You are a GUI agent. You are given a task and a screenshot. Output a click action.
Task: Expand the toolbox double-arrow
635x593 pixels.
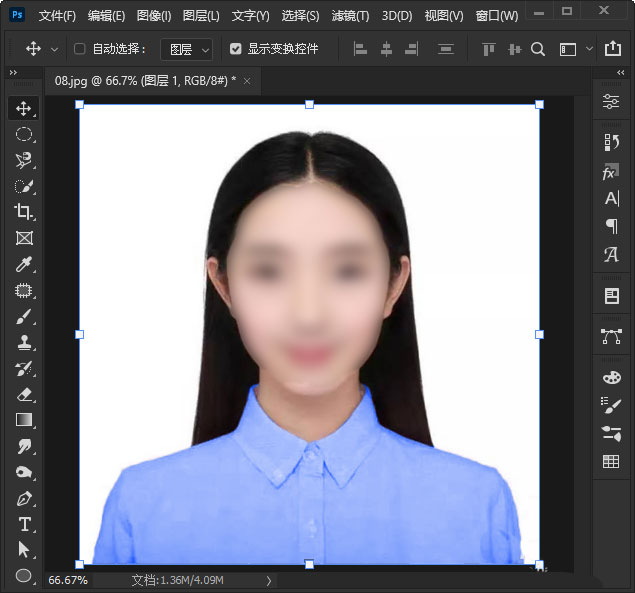(13, 73)
